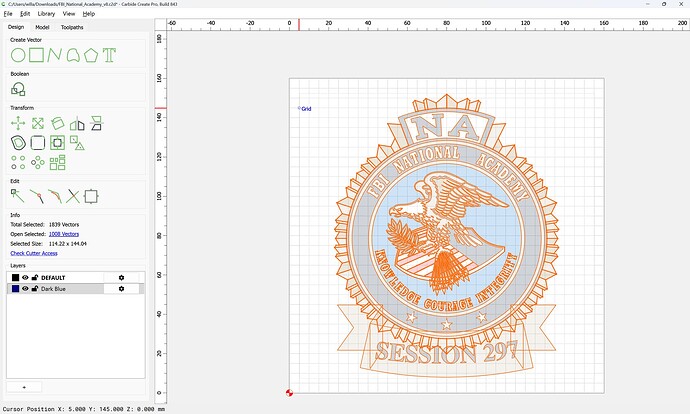Open the View menu
Image resolution: width=690 pixels, height=414 pixels.
(x=69, y=14)
